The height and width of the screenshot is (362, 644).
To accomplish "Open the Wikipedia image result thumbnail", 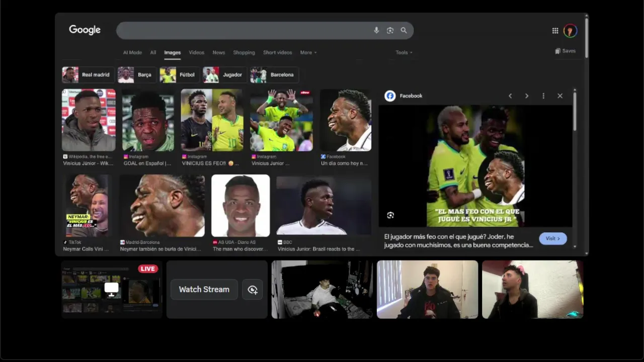I will [x=89, y=120].
